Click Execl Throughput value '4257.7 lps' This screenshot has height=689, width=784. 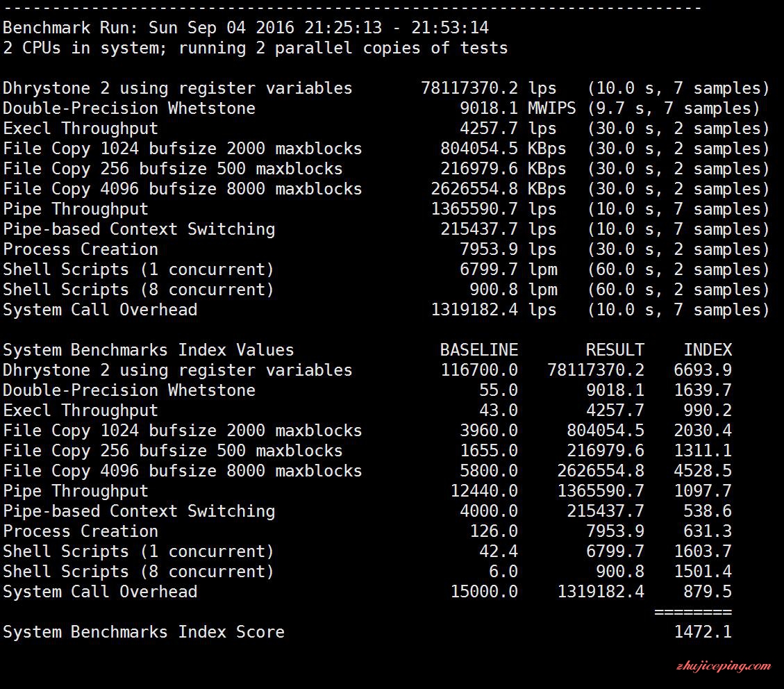click(x=508, y=128)
